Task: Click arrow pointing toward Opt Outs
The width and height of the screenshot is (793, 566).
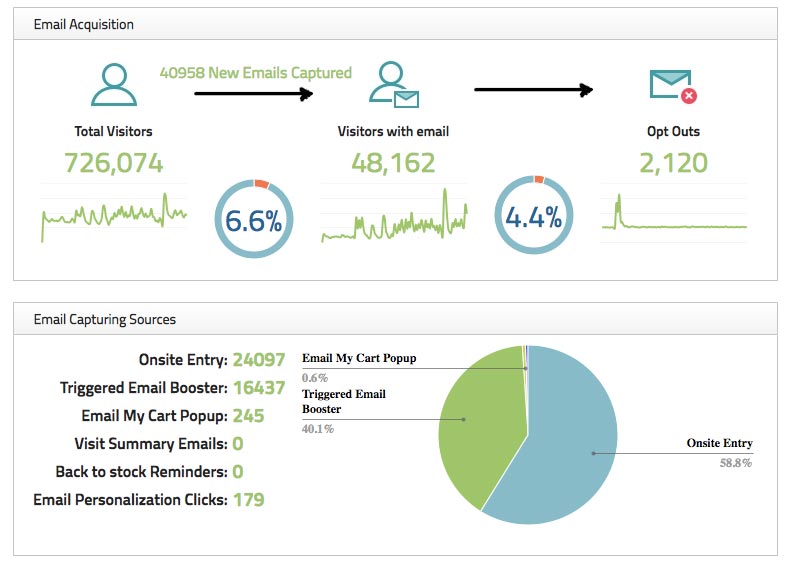Action: point(533,89)
